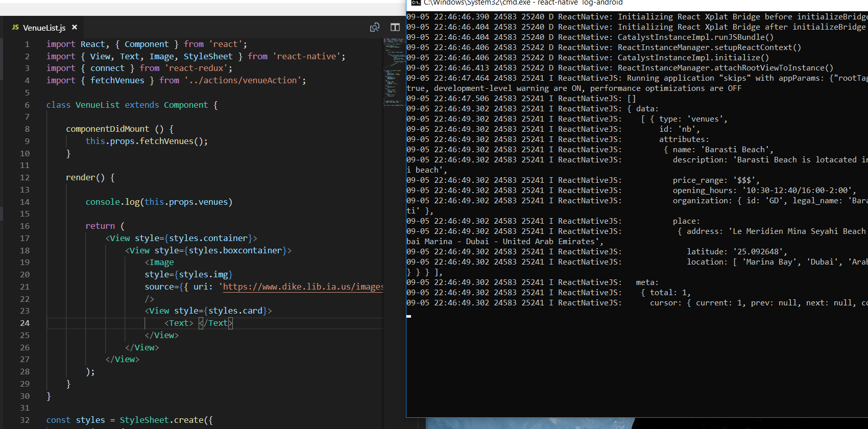Place cursor in the '<Text>' opening tag
Image resolution: width=868 pixels, height=429 pixels.
pyautogui.click(x=179, y=323)
